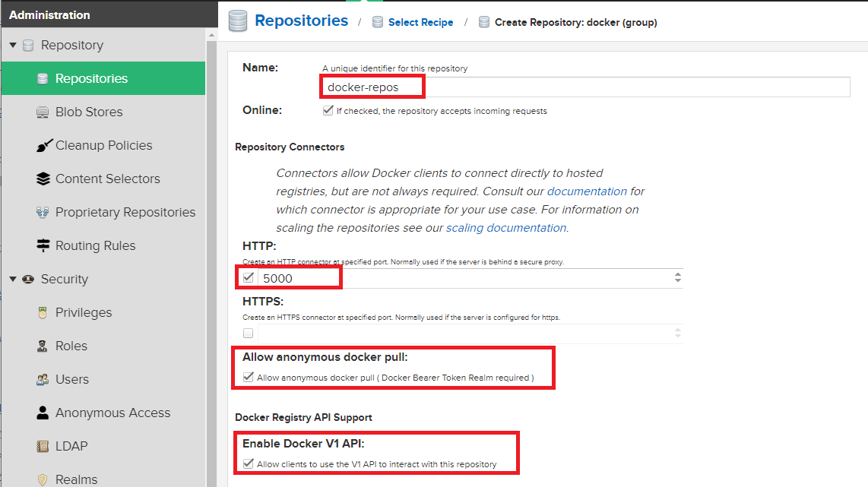868x487 pixels.
Task: Click the Content Selectors layers icon
Action: [x=43, y=179]
